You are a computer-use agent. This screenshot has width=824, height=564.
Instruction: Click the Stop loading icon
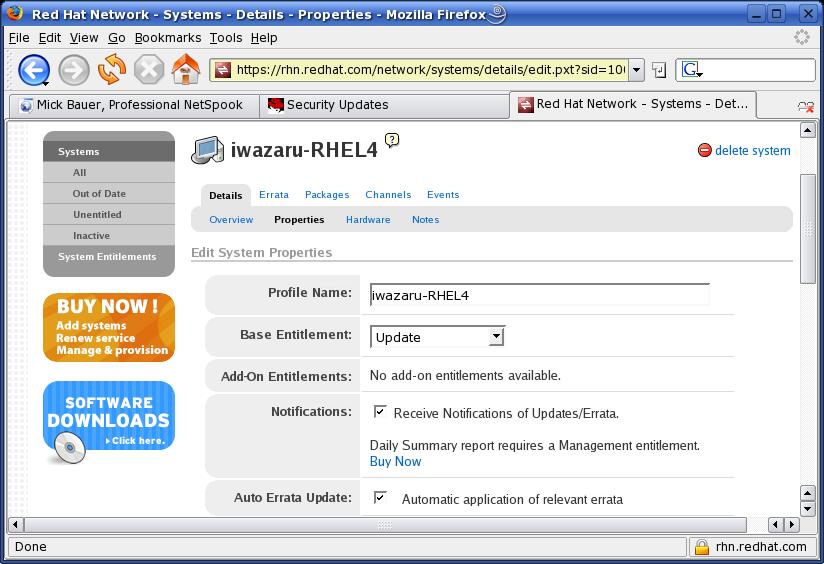click(x=149, y=70)
